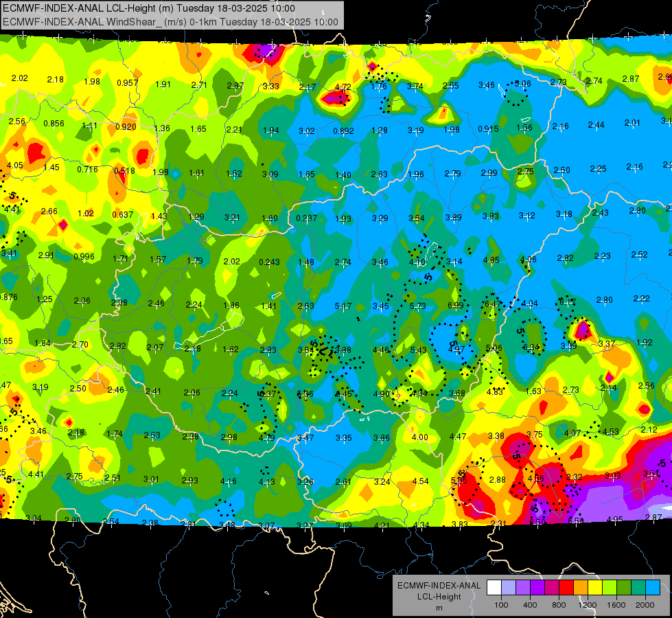Click the wind shear value 3.12
Viewport: 672px width, 618px height.
point(527,216)
